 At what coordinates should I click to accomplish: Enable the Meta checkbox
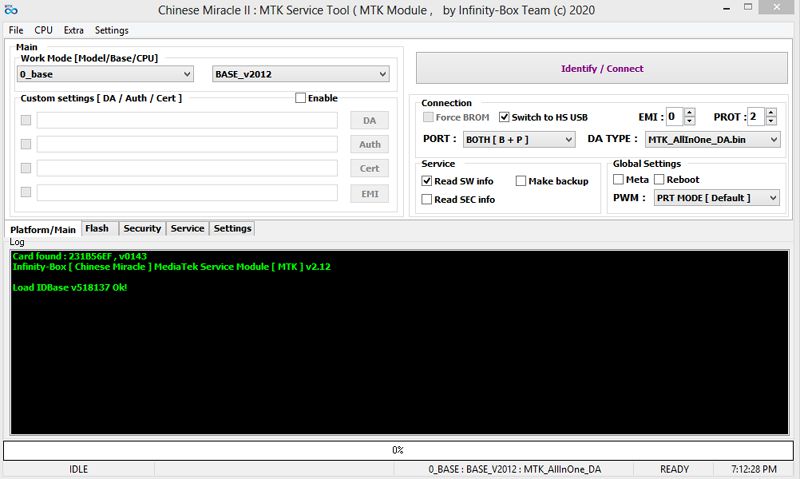(618, 180)
